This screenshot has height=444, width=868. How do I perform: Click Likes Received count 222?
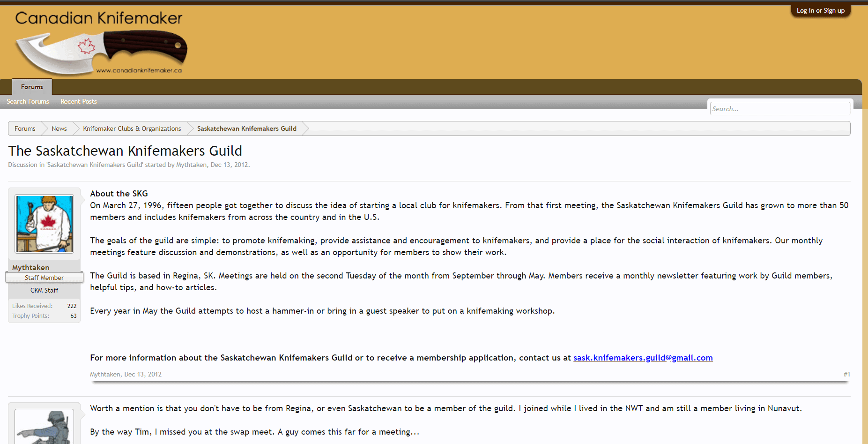pos(72,306)
